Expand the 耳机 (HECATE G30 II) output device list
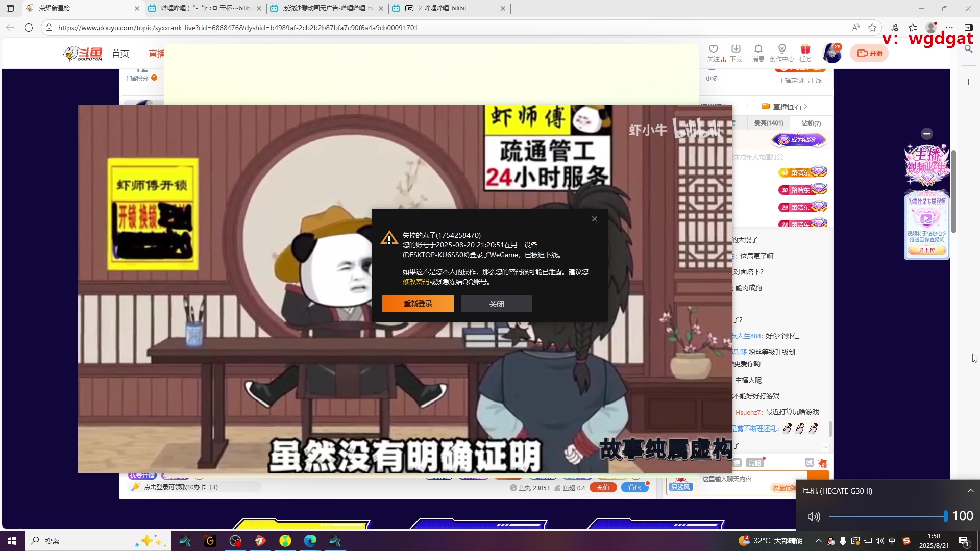980x551 pixels. [970, 491]
